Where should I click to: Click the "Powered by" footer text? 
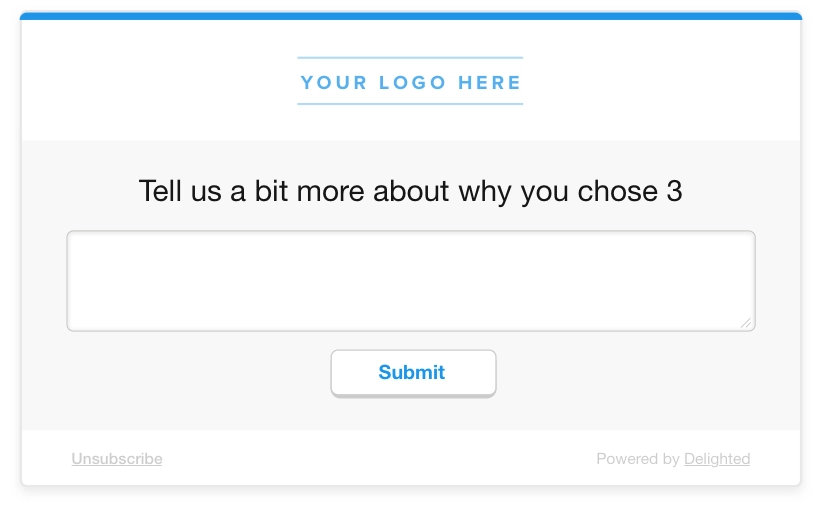click(638, 459)
